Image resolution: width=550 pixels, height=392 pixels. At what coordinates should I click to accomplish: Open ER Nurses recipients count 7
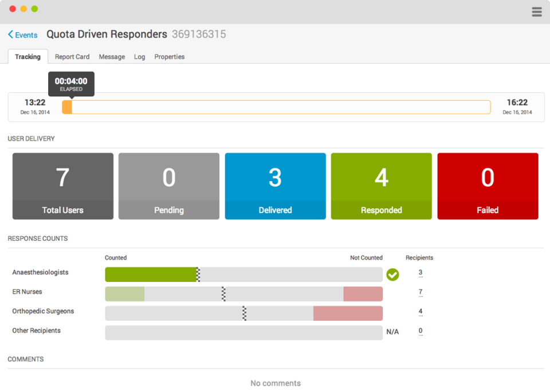coord(421,292)
